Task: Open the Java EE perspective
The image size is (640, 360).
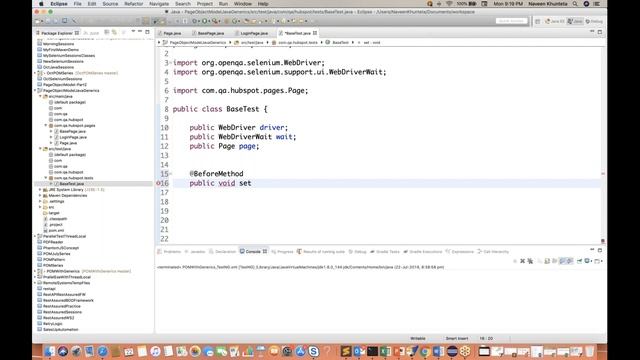Action: click(555, 21)
